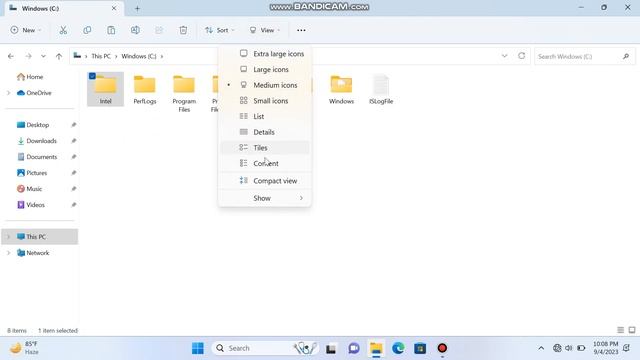640x360 pixels.
Task: Expand OneDrive in navigation pane
Action: 9,93
